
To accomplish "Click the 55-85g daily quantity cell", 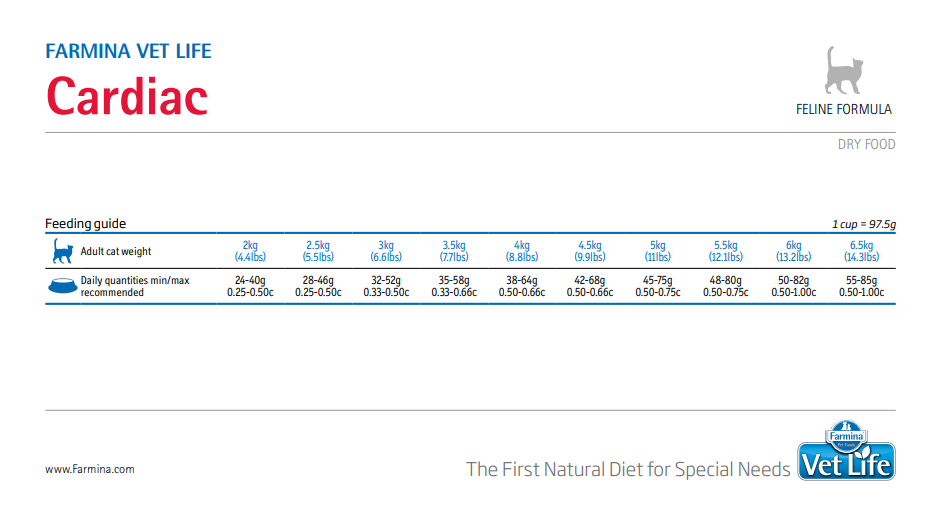I will (x=862, y=286).
